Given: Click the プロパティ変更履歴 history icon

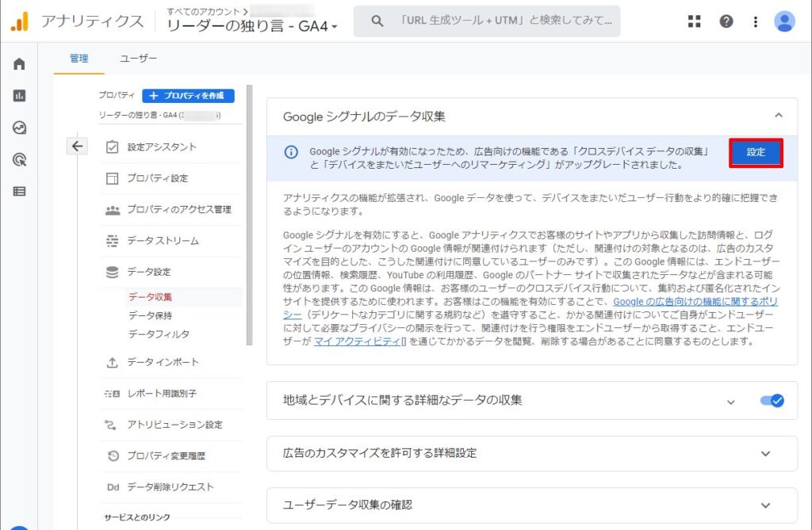Looking at the screenshot, I should click(x=113, y=456).
